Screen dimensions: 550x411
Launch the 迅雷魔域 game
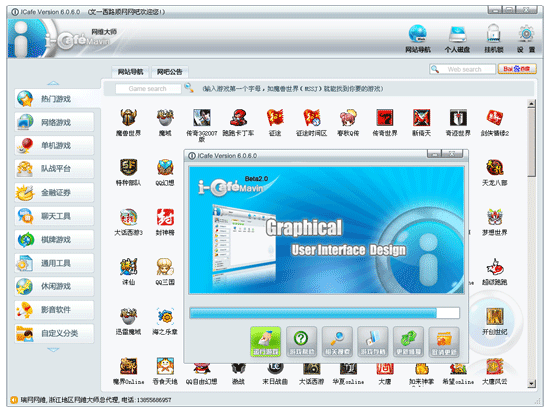128,316
